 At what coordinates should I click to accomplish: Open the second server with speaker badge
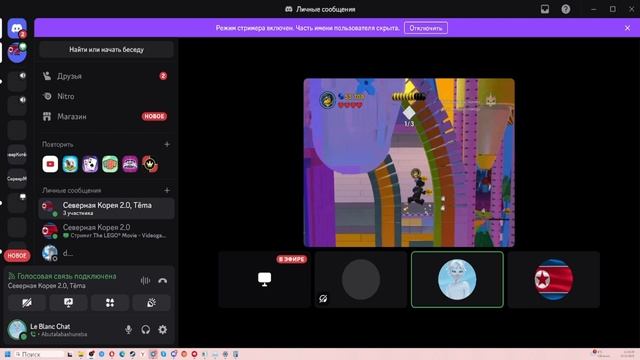[17, 106]
